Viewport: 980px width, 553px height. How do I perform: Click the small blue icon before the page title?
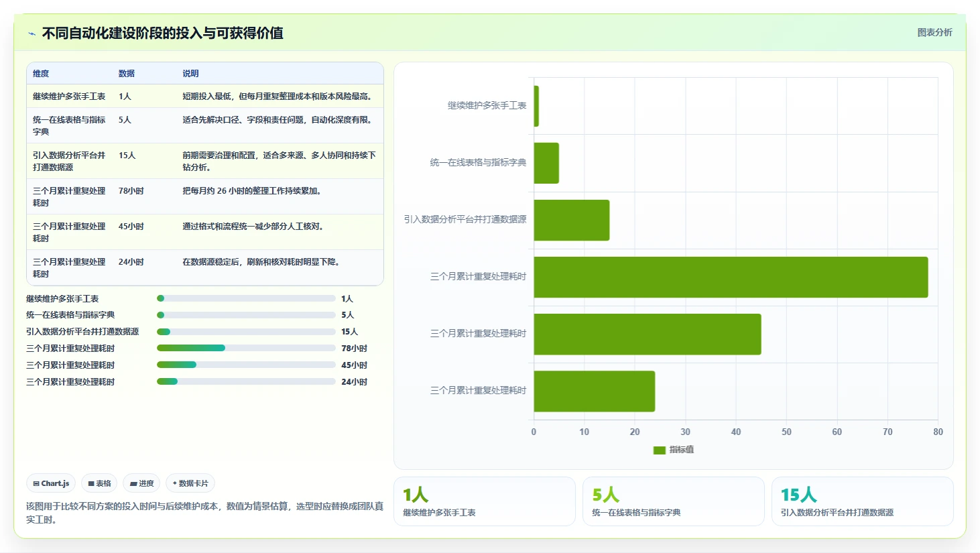(x=32, y=34)
